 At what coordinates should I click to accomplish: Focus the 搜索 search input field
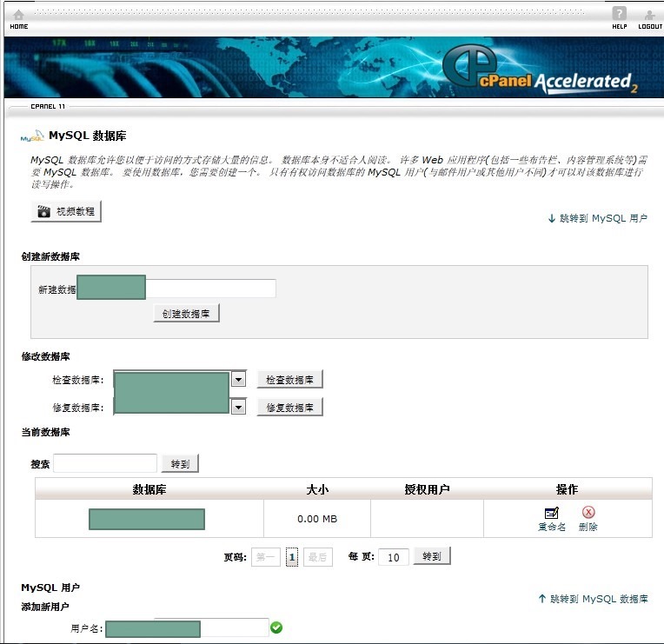[105, 463]
